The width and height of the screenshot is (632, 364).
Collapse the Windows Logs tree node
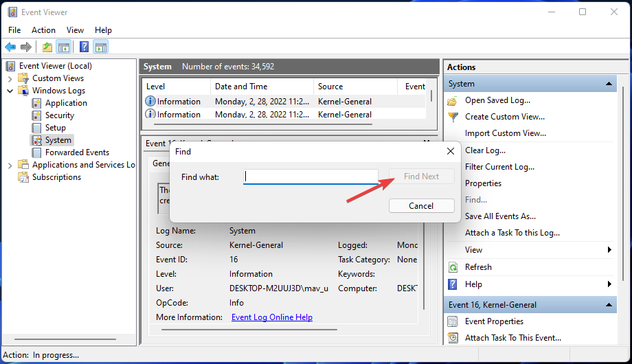(x=10, y=91)
